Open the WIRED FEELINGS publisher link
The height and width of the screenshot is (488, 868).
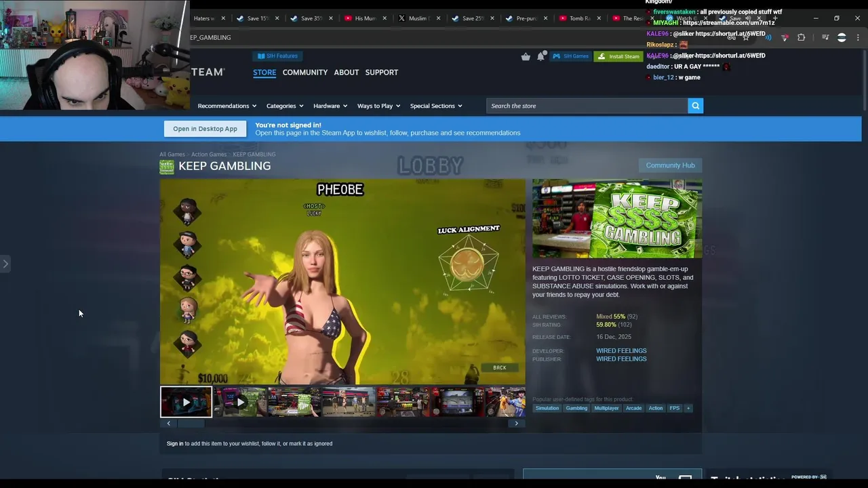(x=621, y=359)
